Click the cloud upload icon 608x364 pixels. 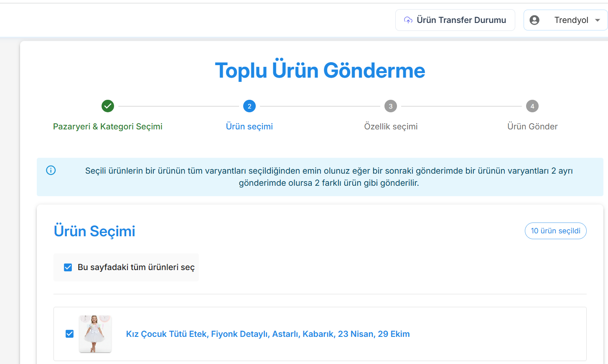tap(408, 20)
